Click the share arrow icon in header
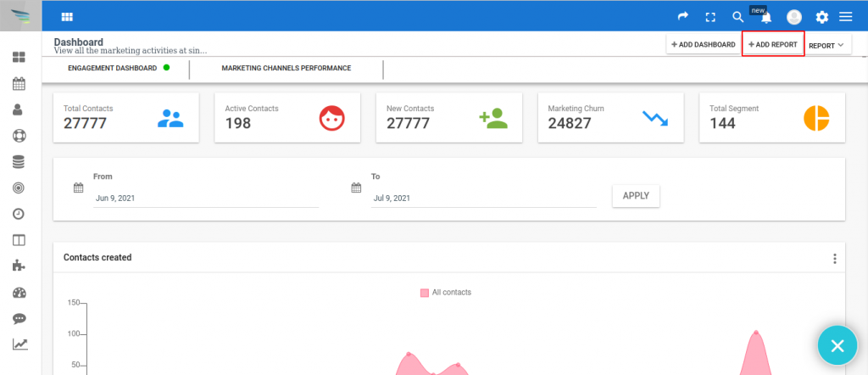 tap(683, 17)
